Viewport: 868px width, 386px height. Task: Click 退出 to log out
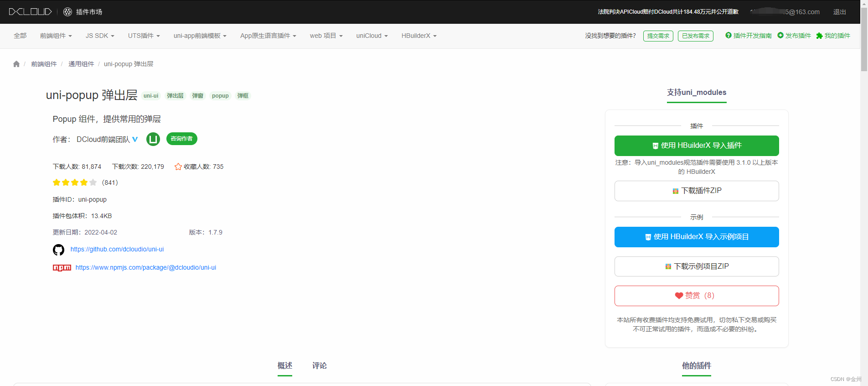coord(840,12)
